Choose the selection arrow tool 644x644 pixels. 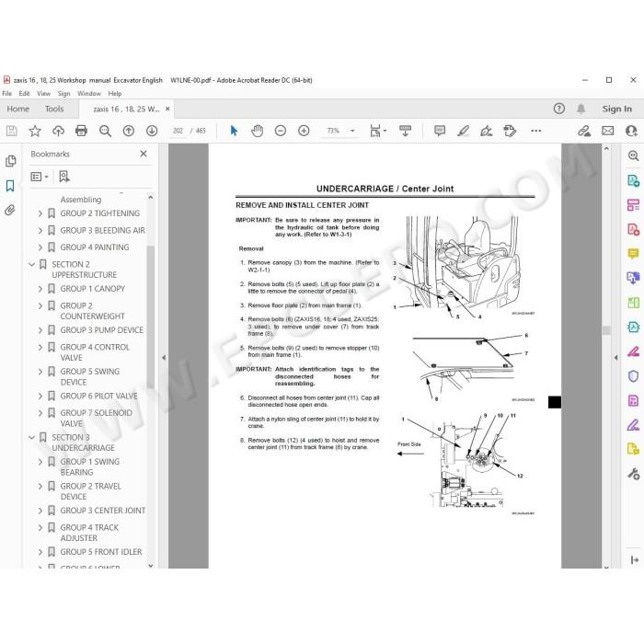coord(234,131)
